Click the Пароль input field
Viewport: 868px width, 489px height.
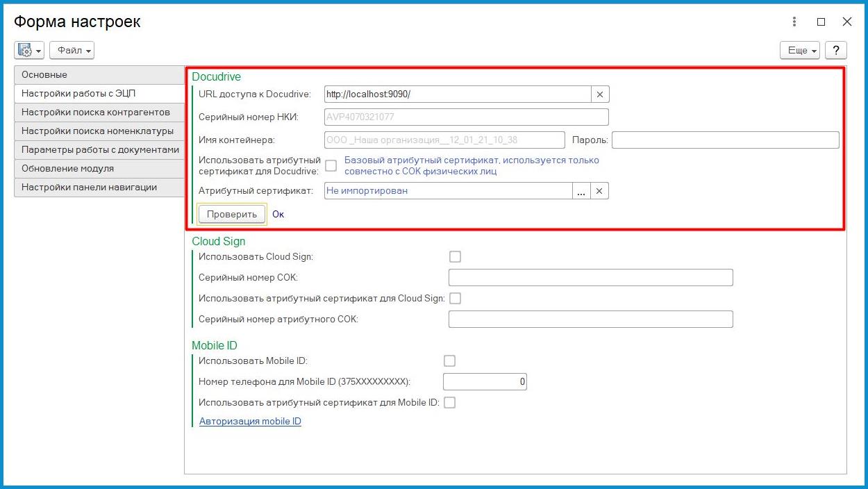pos(725,140)
